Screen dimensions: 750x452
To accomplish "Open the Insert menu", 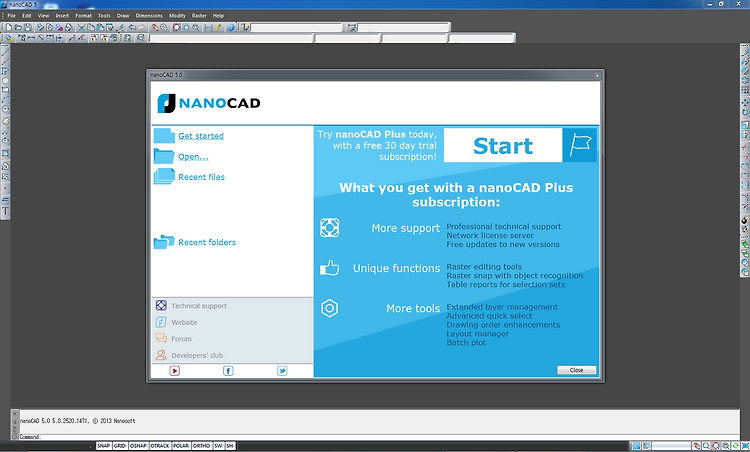I will click(x=62, y=16).
